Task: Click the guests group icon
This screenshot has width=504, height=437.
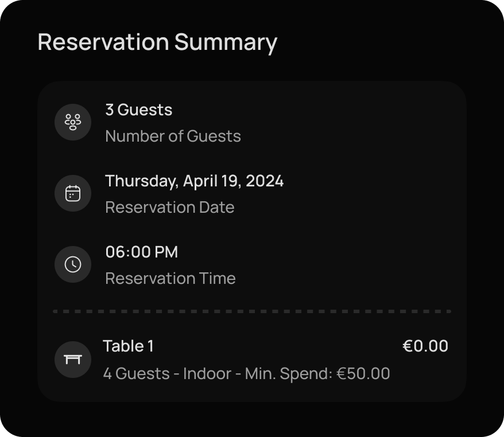Action: pyautogui.click(x=73, y=122)
